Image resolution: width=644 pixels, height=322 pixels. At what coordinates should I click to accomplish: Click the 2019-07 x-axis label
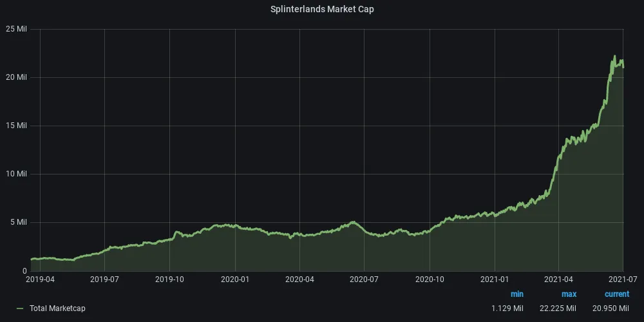[104, 279]
